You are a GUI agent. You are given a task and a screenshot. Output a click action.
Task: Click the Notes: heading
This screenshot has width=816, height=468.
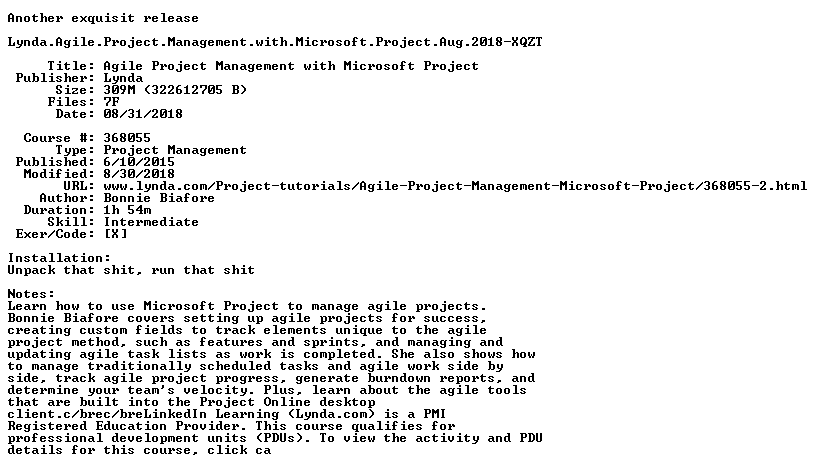coord(31,294)
